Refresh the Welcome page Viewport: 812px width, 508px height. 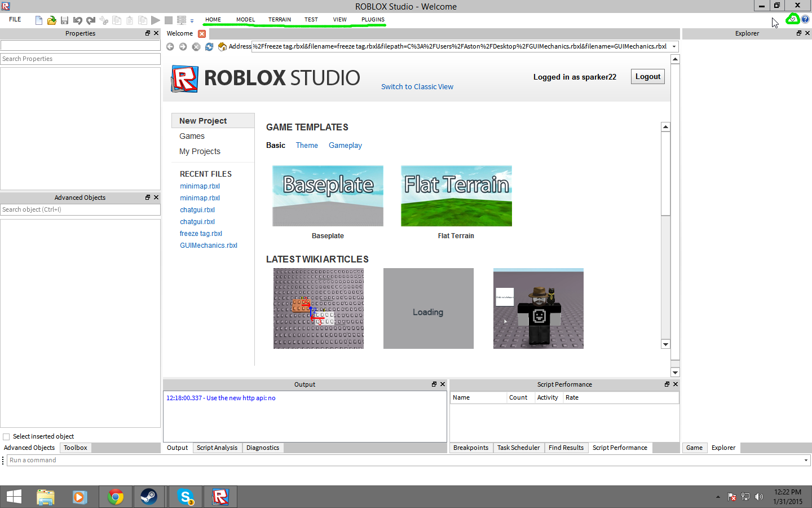tap(209, 46)
